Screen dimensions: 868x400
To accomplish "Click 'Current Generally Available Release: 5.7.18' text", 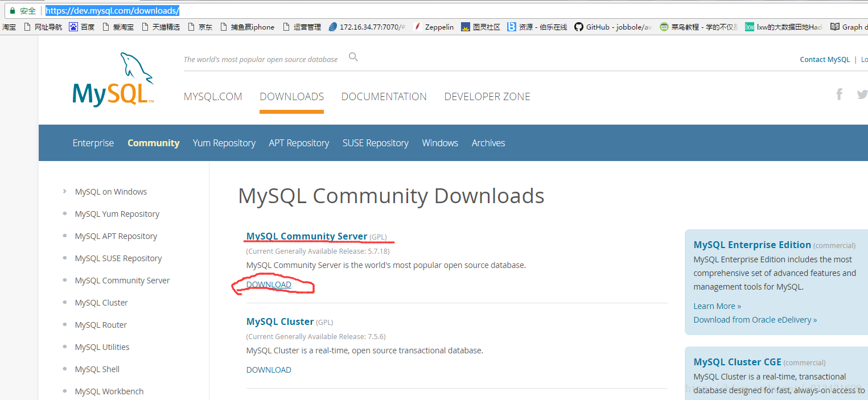I will [x=318, y=251].
